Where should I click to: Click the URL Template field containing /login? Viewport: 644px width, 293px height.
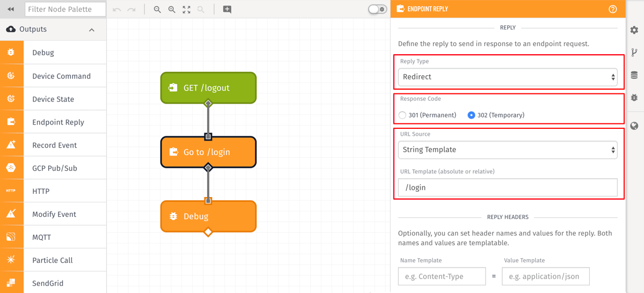[x=508, y=187]
